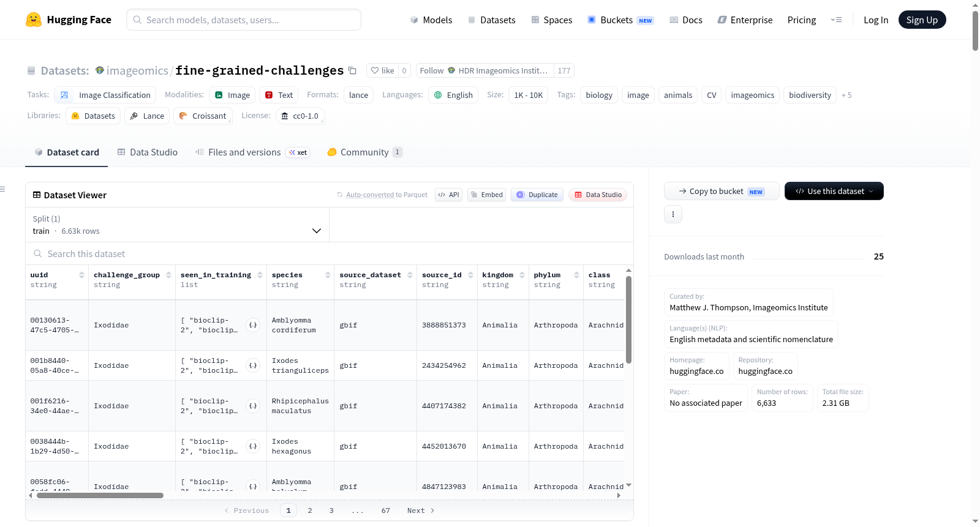Viewport: 980px width, 527px height.
Task: Click the table's vertical scrollbar thumb
Action: (628, 320)
